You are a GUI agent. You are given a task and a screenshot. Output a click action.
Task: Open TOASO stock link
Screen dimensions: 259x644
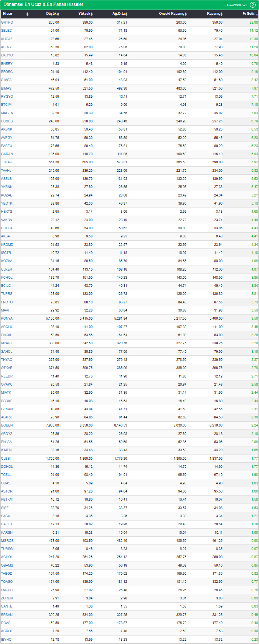(x=7, y=582)
